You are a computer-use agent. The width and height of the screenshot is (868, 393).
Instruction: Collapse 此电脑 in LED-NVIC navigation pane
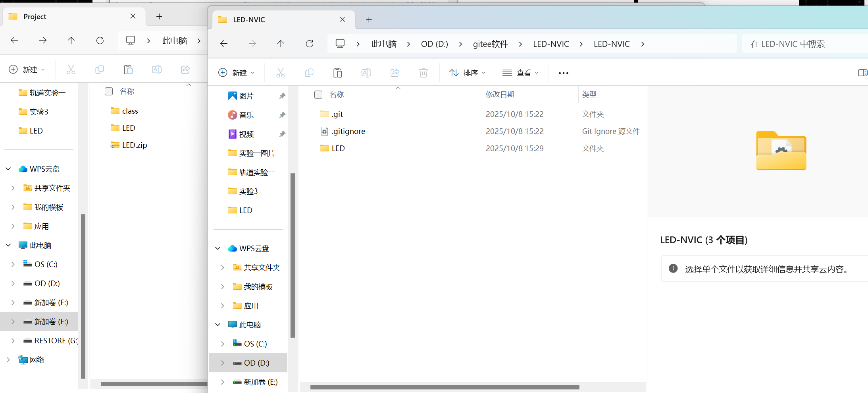pos(218,325)
